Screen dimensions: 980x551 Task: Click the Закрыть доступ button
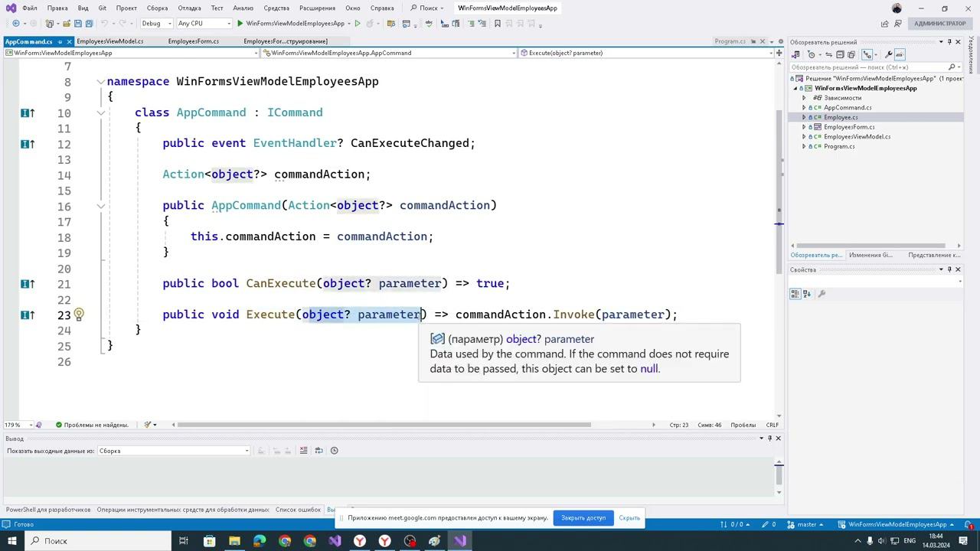point(583,518)
